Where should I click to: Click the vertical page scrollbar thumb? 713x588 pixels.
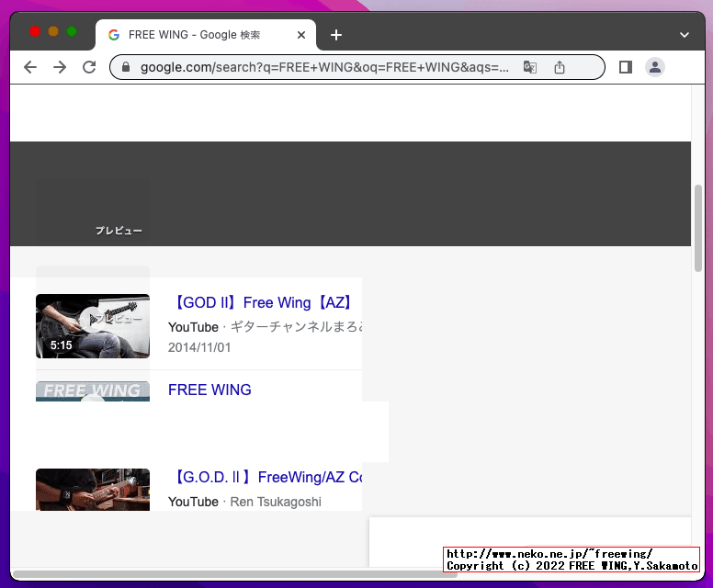tap(698, 228)
